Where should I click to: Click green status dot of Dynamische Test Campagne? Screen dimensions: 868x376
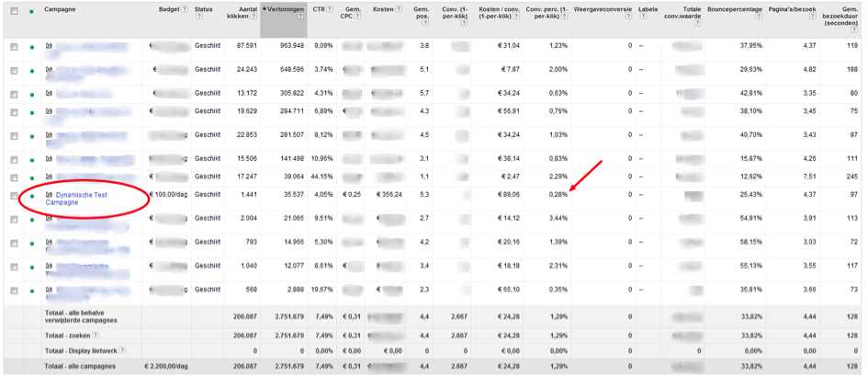[x=32, y=197]
